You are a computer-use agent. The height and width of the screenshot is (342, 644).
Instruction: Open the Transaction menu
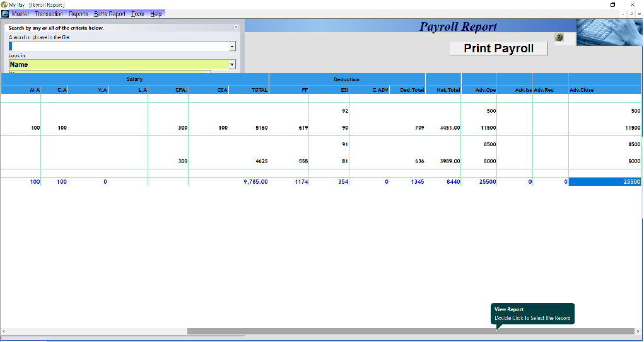pyautogui.click(x=49, y=14)
